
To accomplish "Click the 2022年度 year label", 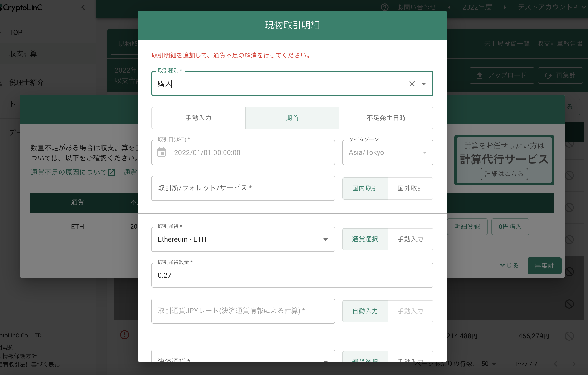I will pos(477,7).
